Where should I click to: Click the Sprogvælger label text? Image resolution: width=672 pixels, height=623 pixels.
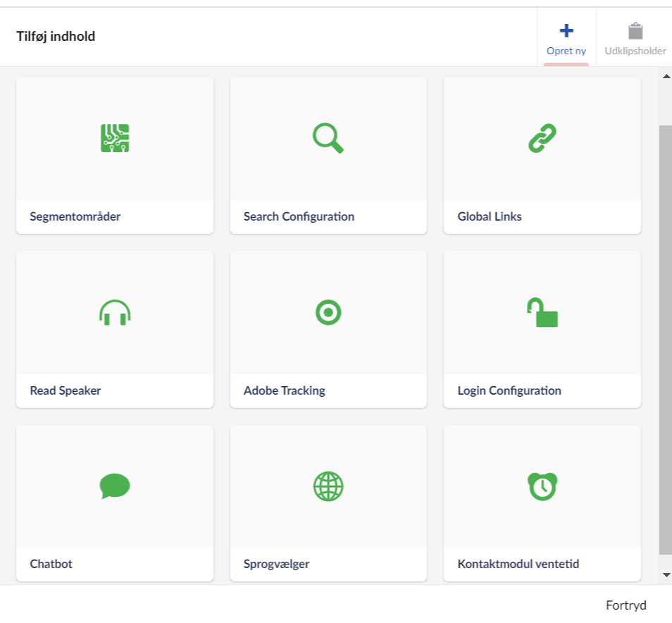277,564
